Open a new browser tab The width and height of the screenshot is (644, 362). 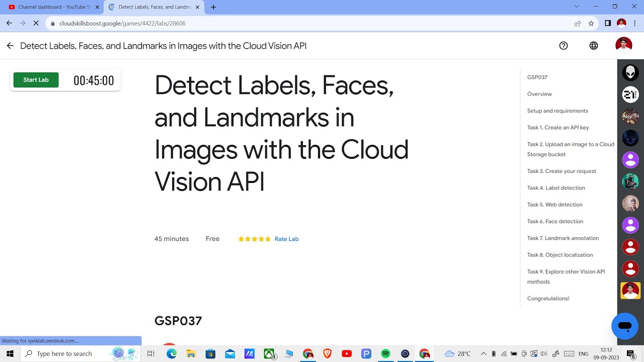coord(213,7)
